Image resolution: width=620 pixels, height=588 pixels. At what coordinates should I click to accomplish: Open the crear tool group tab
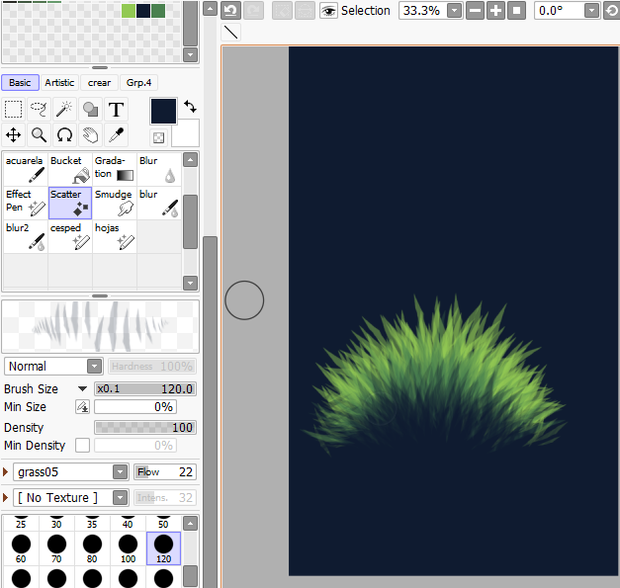pos(99,83)
